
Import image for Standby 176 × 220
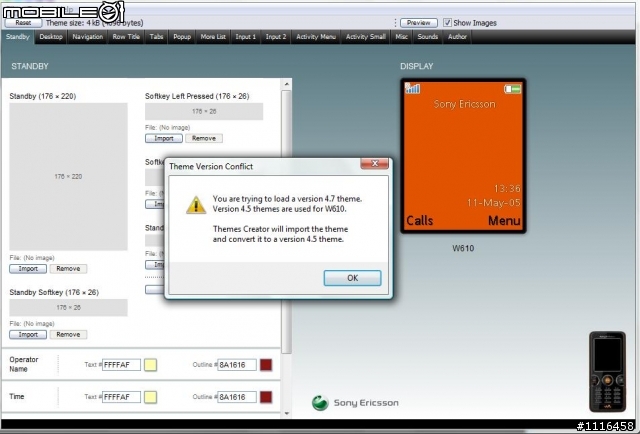[x=28, y=269]
